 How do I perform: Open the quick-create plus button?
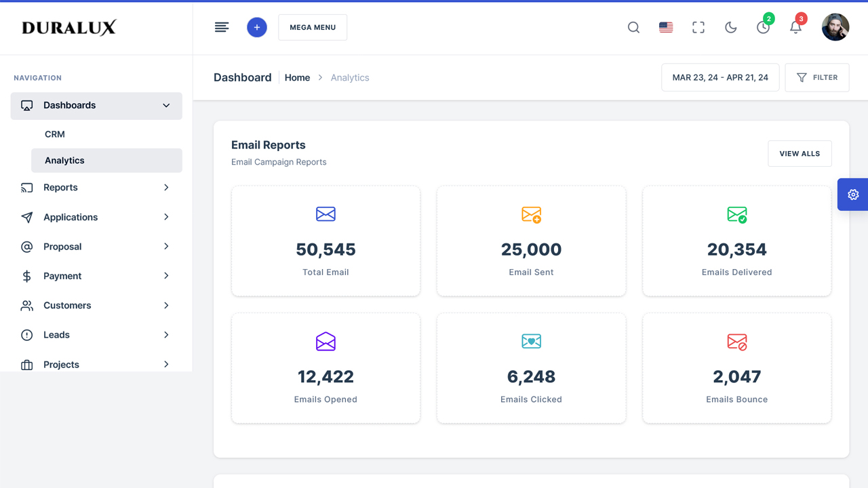[x=256, y=27]
